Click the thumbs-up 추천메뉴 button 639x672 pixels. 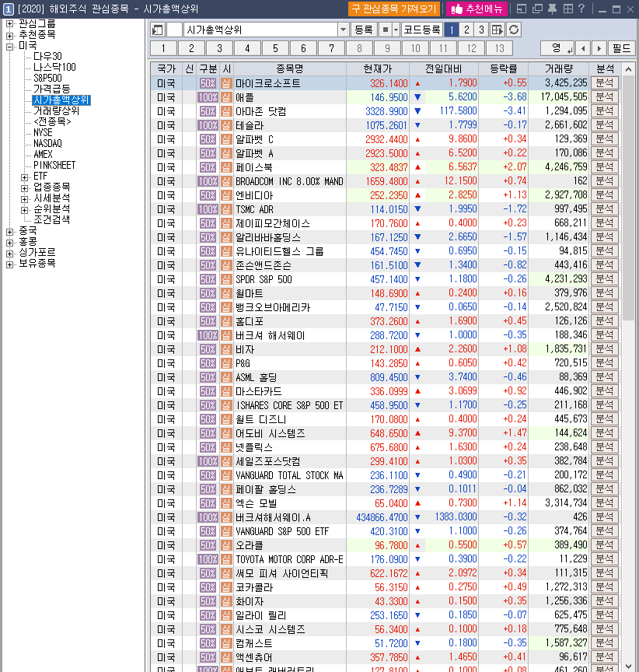(477, 9)
